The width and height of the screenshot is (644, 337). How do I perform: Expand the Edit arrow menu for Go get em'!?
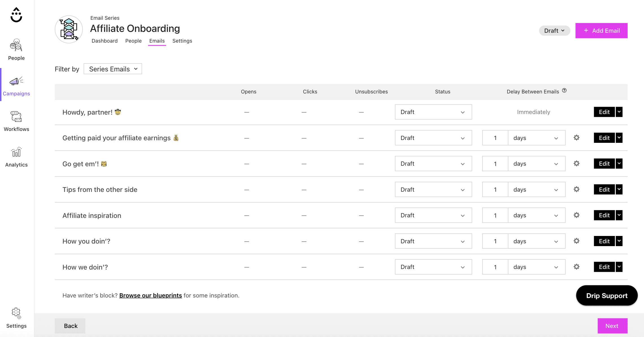coord(619,163)
